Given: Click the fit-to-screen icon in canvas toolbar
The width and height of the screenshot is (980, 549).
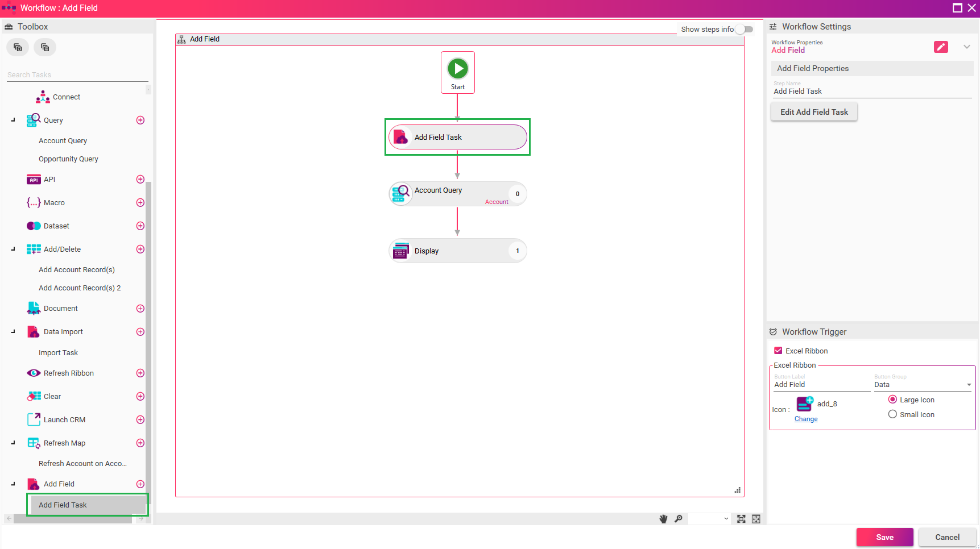Looking at the screenshot, I should coord(741,519).
